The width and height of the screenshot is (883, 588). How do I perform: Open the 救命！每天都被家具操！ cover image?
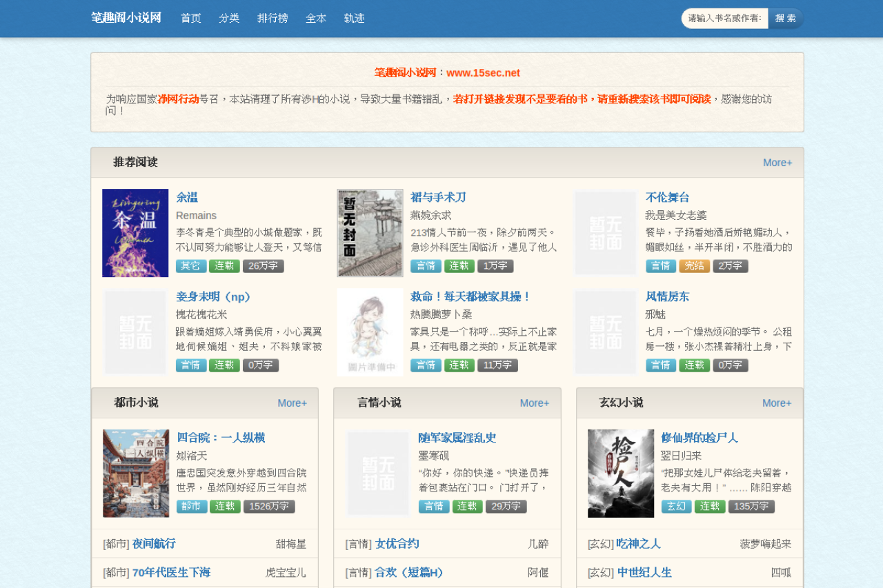(370, 332)
